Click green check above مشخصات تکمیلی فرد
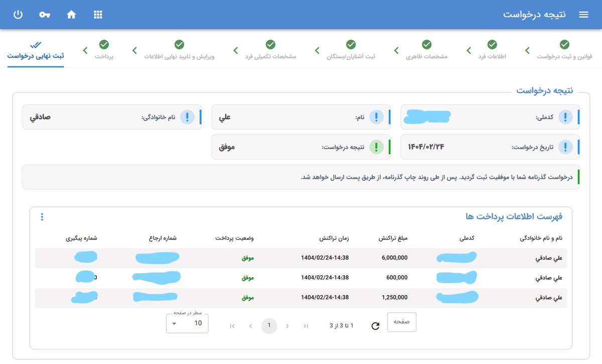Image resolution: width=602 pixels, height=364 pixels. [270, 45]
